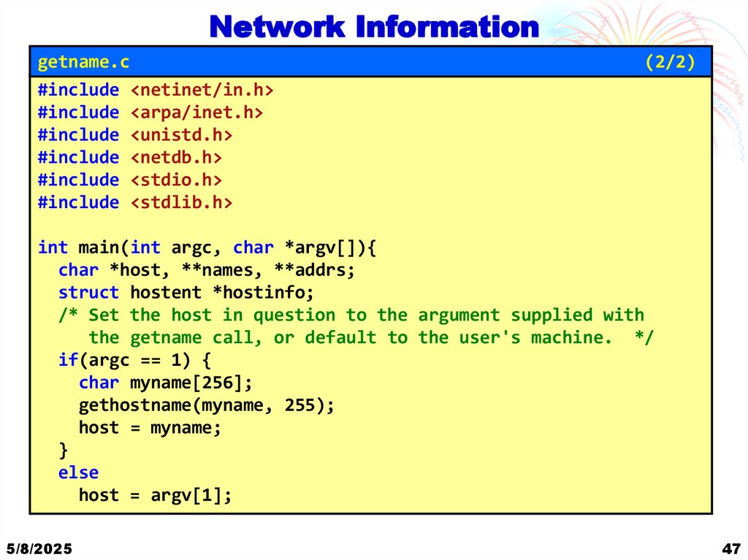The width and height of the screenshot is (748, 560).
Task: Click the line "#include <stdio.h>"
Action: pos(130,180)
